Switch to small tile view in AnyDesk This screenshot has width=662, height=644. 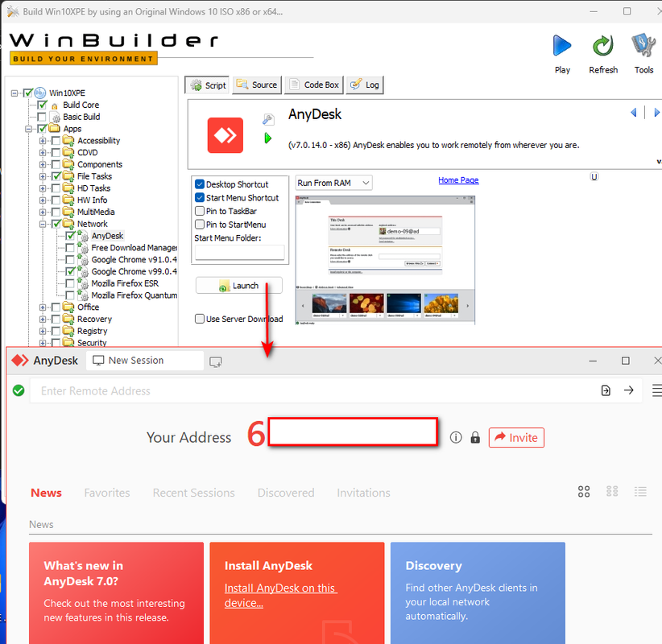[612, 491]
